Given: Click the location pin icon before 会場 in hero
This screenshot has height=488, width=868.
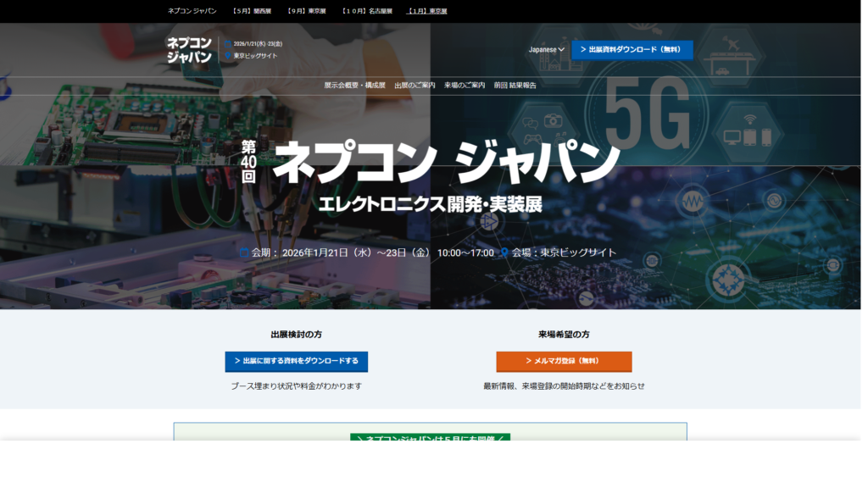Looking at the screenshot, I should tap(504, 252).
